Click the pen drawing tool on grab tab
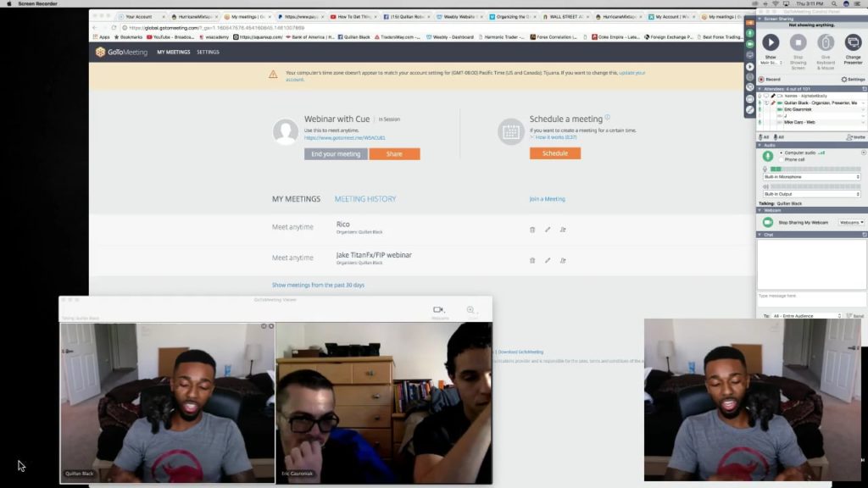Screen dimensions: 868x488 pyautogui.click(x=750, y=109)
